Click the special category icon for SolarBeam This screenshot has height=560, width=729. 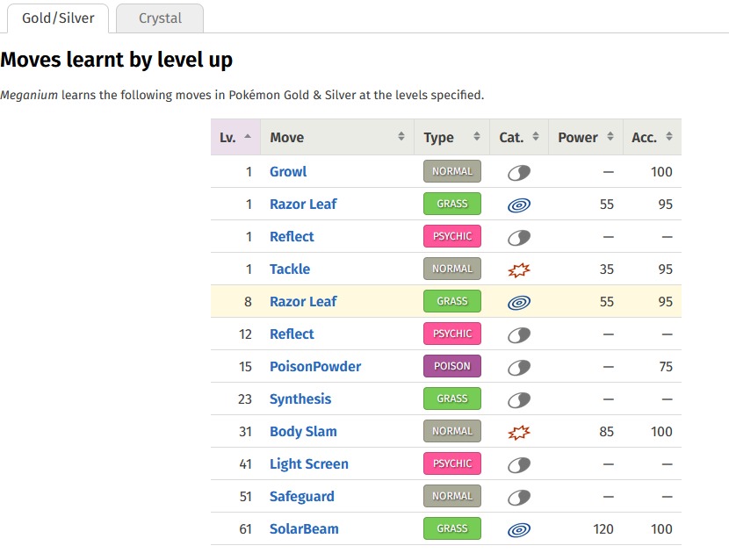coord(519,529)
